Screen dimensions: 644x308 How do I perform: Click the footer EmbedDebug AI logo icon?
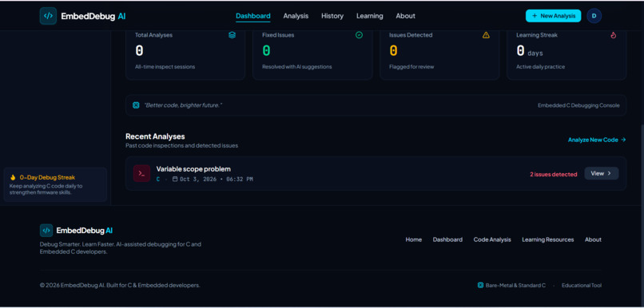coord(46,231)
